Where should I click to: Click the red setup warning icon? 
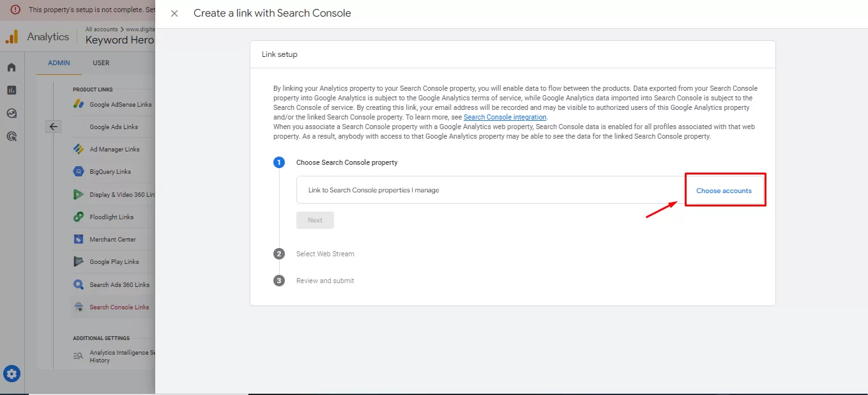(x=15, y=10)
